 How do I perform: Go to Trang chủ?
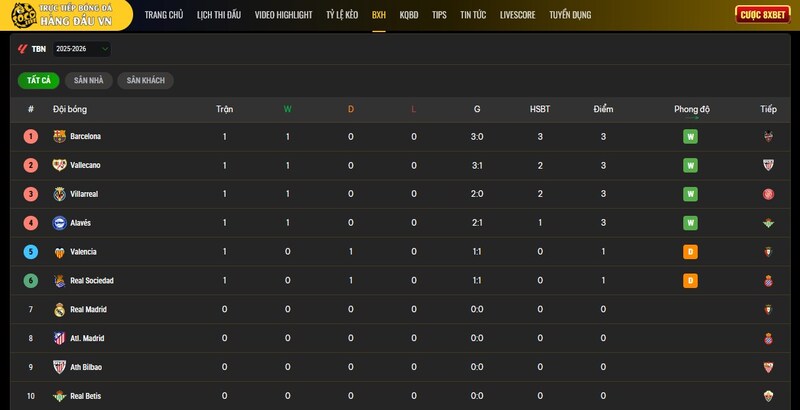164,15
